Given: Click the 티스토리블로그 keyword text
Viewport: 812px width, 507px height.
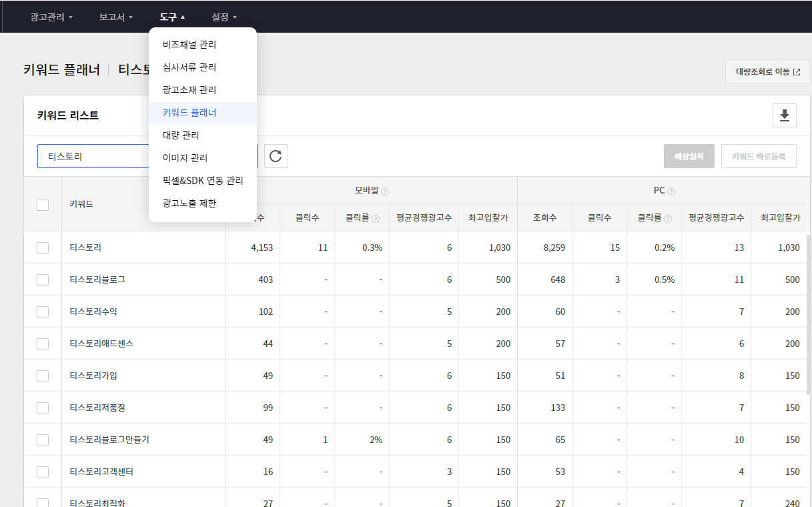Looking at the screenshot, I should [x=97, y=280].
